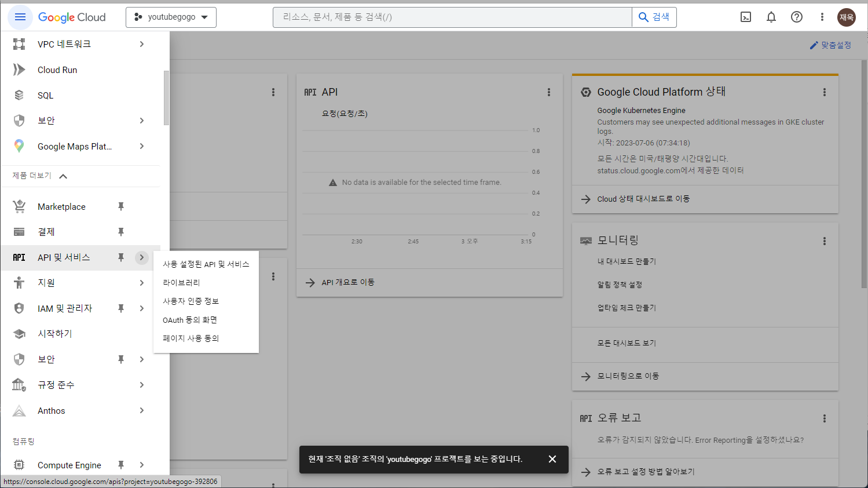This screenshot has height=488, width=868.
Task: Click 모든 대시보드 보기 link
Action: point(627,343)
